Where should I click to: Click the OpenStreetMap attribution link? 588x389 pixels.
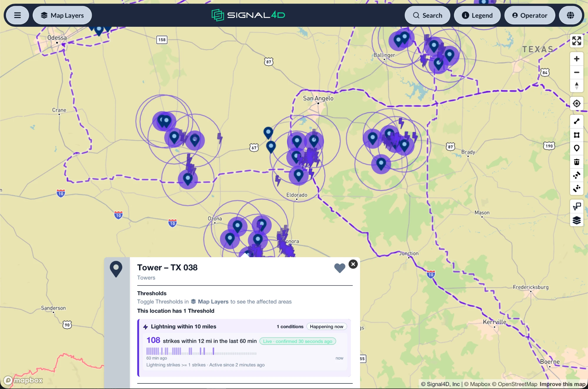coord(514,384)
